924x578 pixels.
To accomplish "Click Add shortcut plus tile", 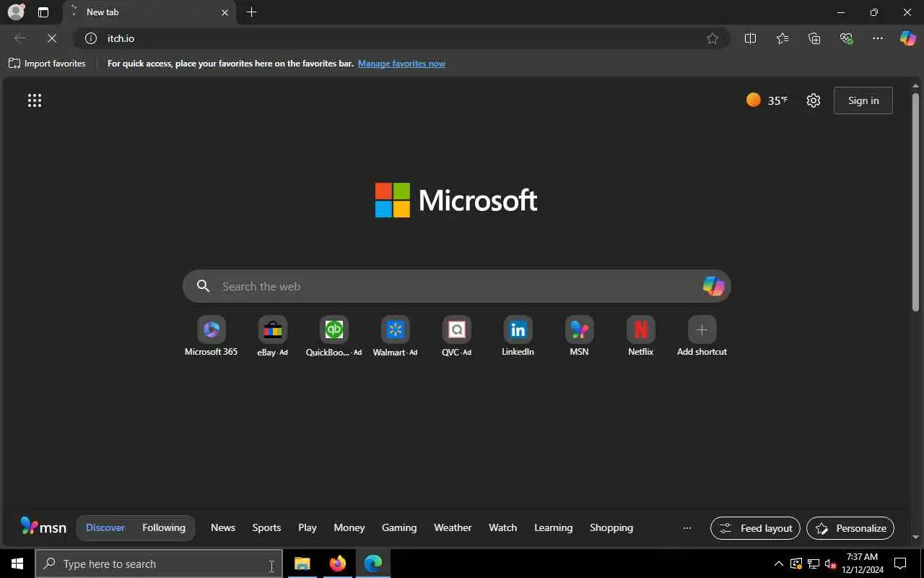I will click(x=702, y=336).
